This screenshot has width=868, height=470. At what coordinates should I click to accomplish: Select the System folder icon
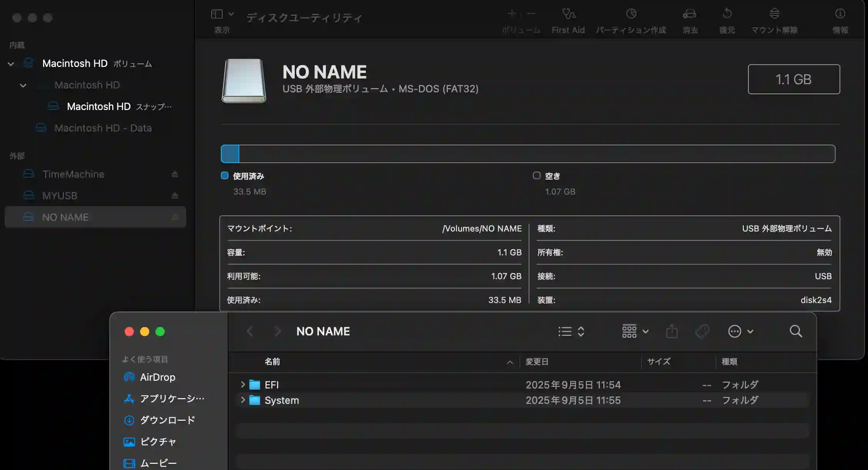click(255, 400)
